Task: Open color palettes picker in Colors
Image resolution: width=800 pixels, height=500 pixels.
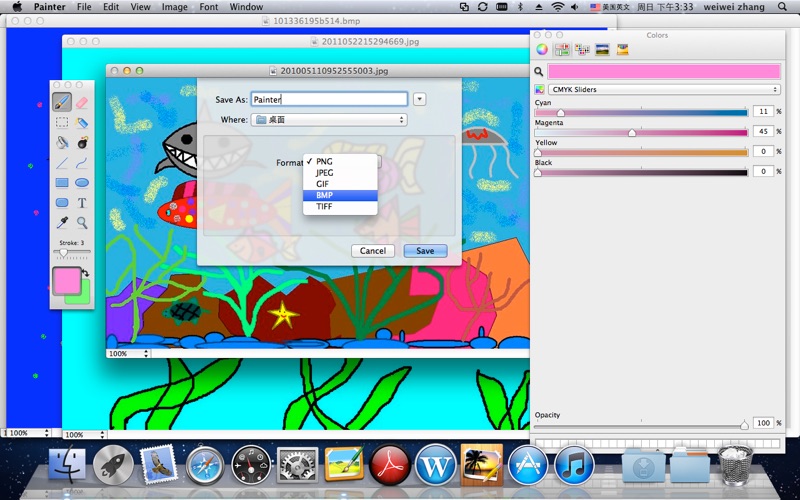Action: tap(582, 49)
